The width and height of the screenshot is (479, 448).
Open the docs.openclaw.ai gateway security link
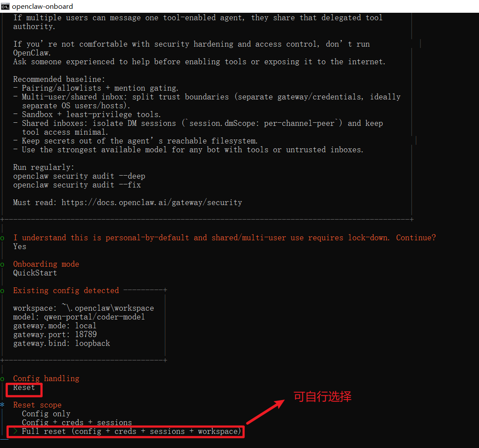pyautogui.click(x=152, y=202)
